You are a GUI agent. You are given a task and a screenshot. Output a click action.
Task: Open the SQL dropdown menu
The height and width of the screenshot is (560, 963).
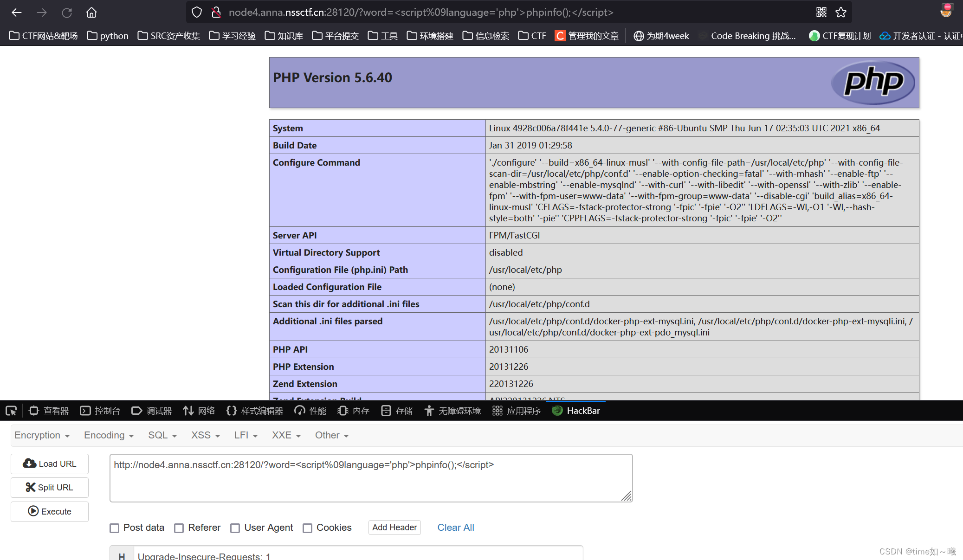coord(162,435)
